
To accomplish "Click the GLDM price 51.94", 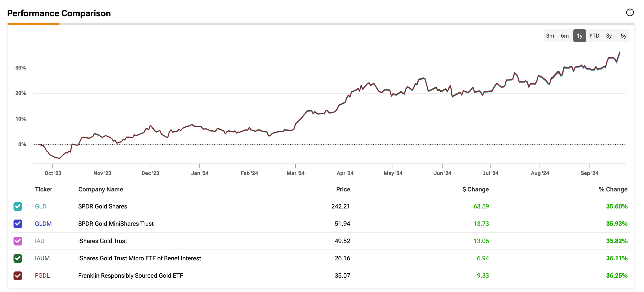I will point(342,224).
